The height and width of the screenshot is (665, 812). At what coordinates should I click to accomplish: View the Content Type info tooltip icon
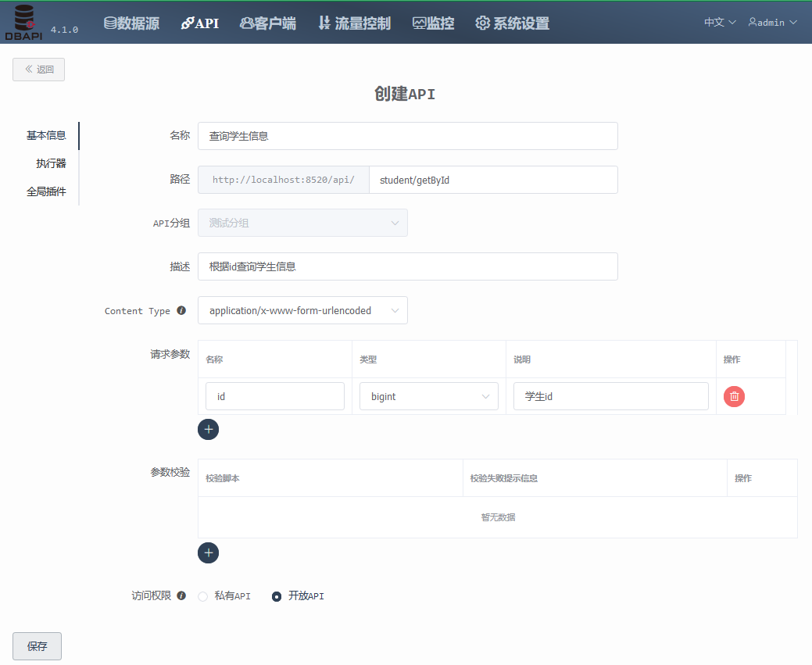(181, 310)
